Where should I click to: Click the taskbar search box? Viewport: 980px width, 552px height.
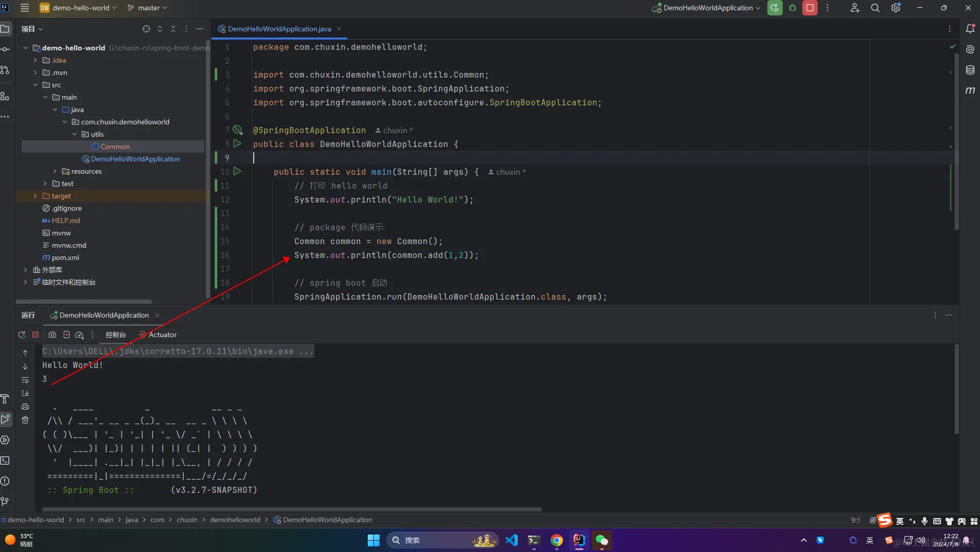(x=443, y=540)
